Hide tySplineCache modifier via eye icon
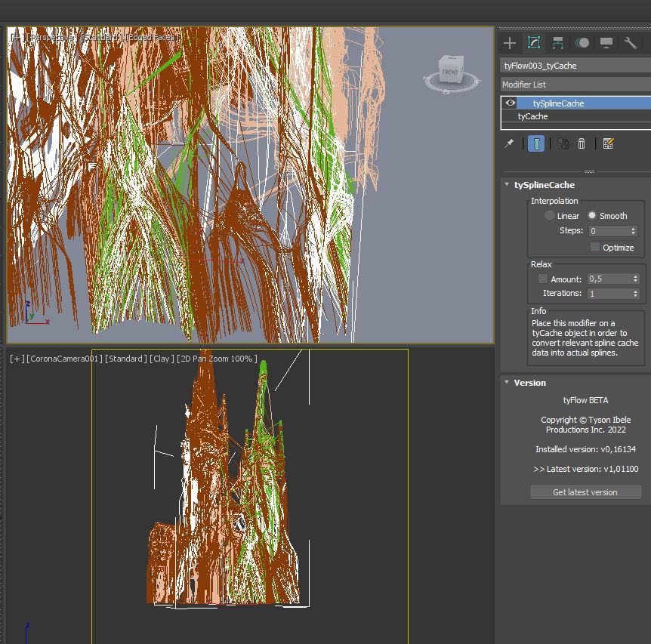The width and height of the screenshot is (651, 644). (511, 103)
